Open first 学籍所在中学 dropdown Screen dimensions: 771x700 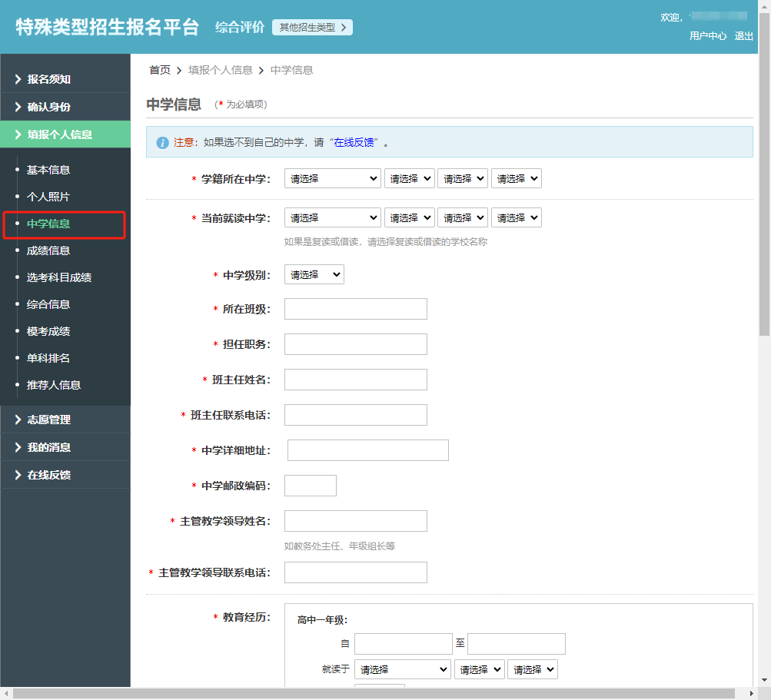tap(332, 178)
